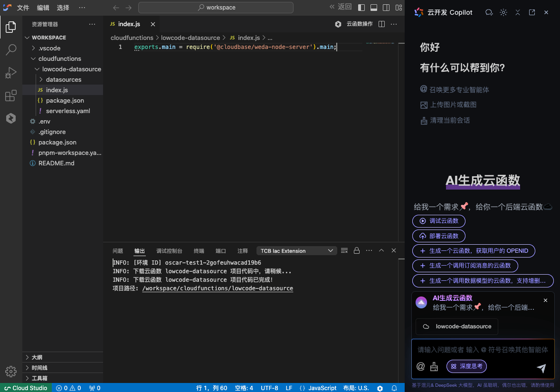This screenshot has height=392, width=560.
Task: Open Copilot settings gear icon
Action: [x=503, y=12]
